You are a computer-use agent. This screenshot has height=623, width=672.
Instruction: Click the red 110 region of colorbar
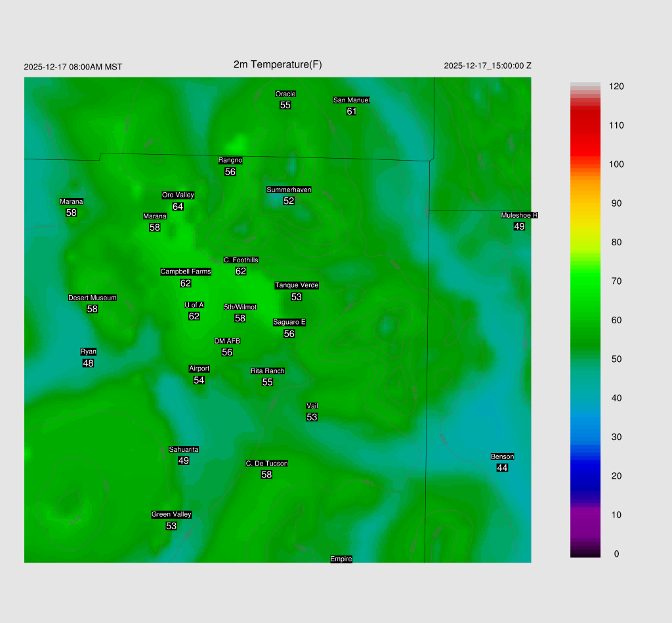click(x=585, y=125)
